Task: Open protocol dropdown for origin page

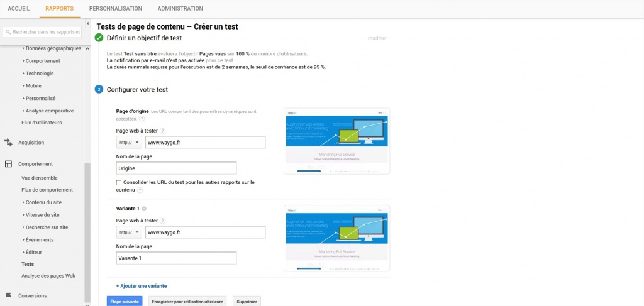Action: [129, 143]
